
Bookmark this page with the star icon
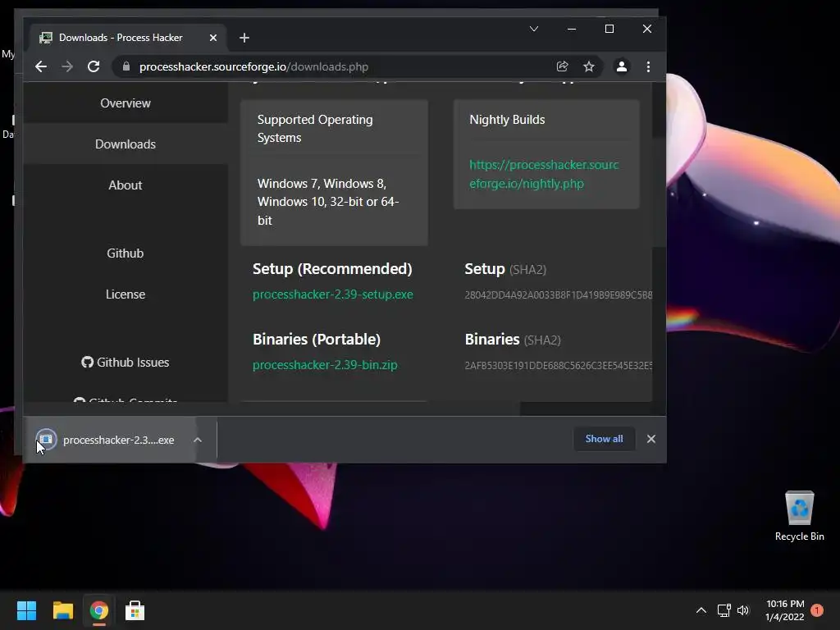589,66
